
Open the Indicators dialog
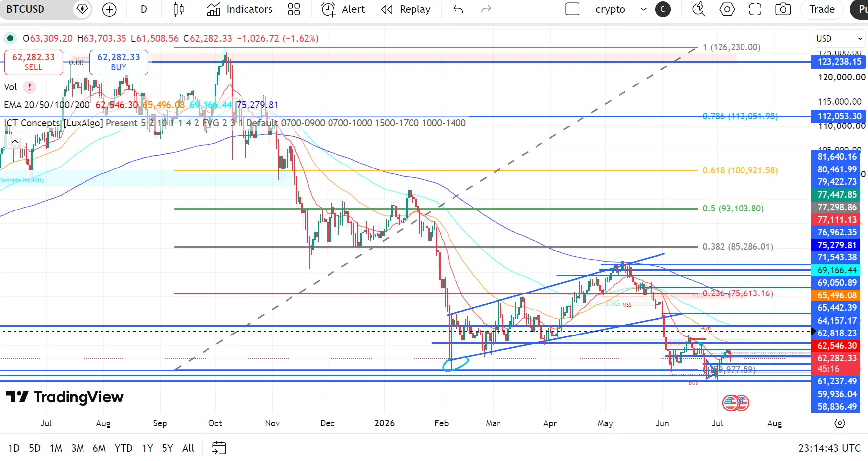tap(240, 9)
